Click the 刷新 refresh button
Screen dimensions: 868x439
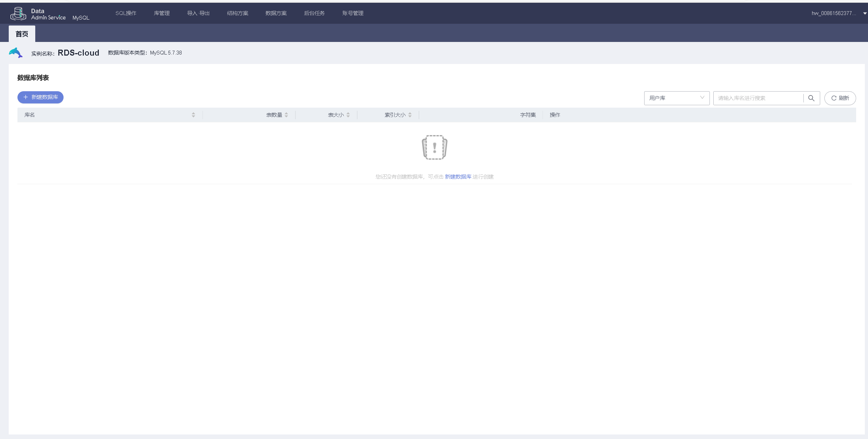(x=840, y=98)
